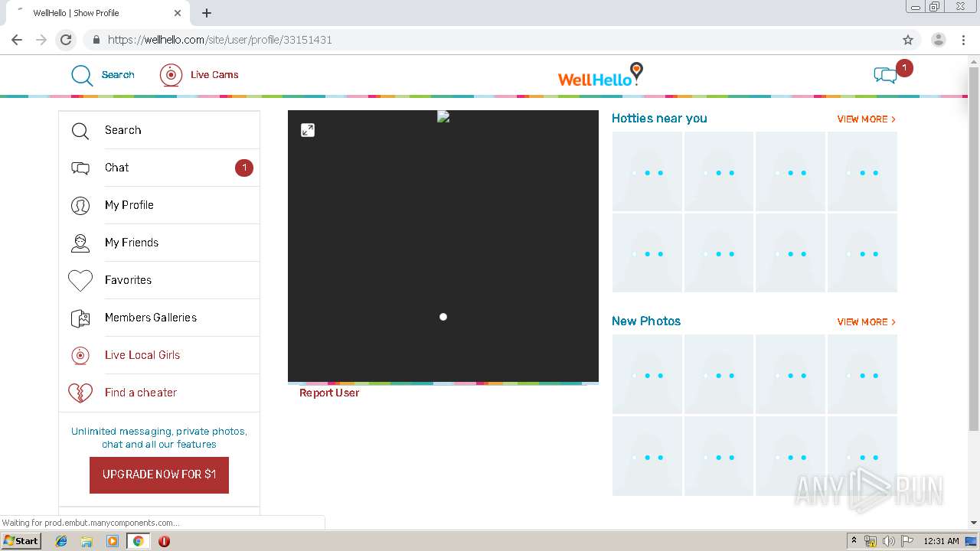Click the system clock 12:31 AM
Screen dimensions: 980x551
(x=941, y=541)
